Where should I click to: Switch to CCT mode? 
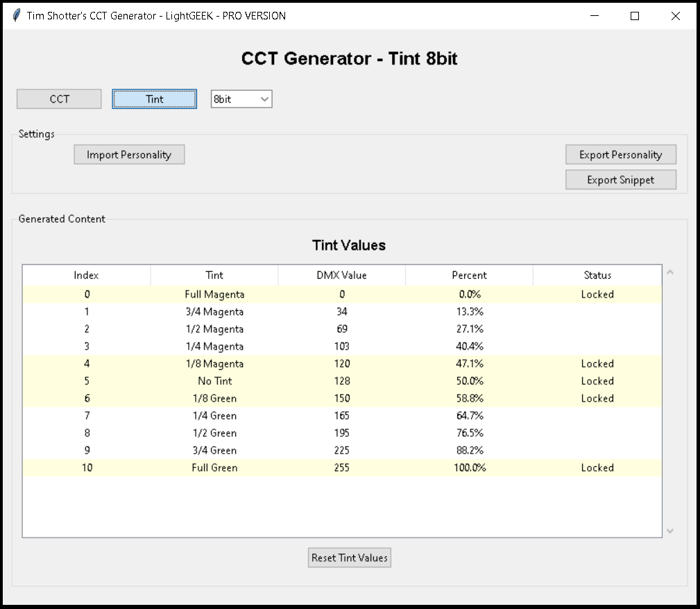coord(59,99)
